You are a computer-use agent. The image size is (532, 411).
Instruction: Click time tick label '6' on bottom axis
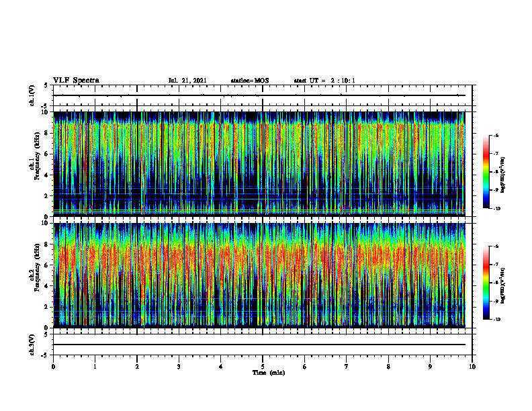(305, 367)
